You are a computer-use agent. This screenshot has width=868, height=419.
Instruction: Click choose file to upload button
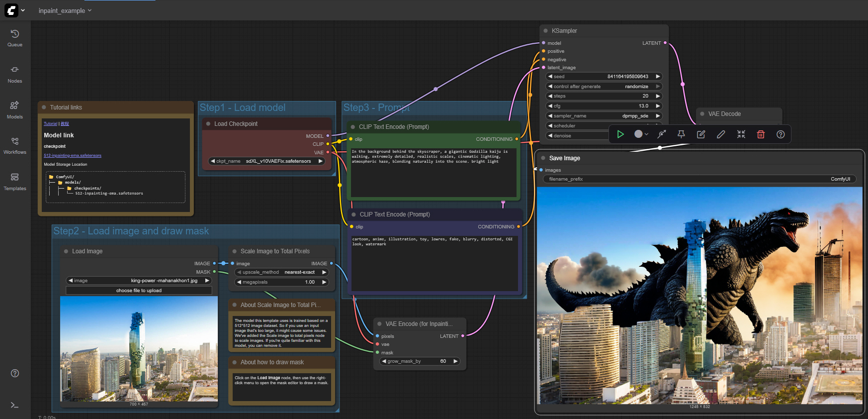point(139,291)
